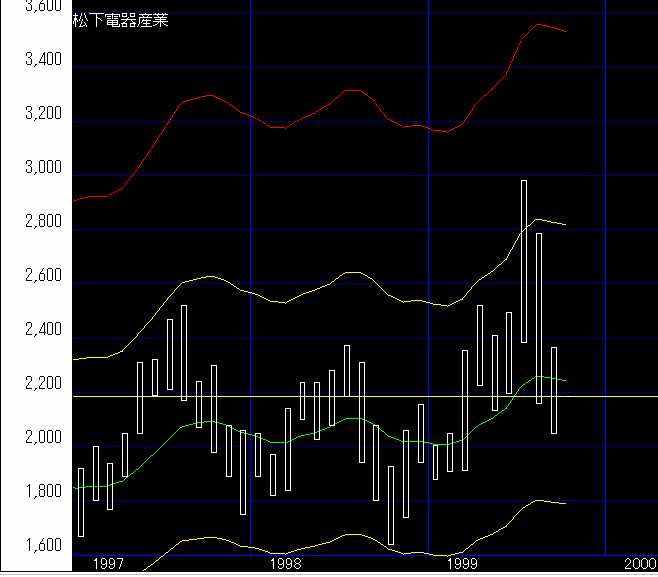The width and height of the screenshot is (658, 577).
Task: Click the 2,000 price axis label
Action: [x=41, y=439]
